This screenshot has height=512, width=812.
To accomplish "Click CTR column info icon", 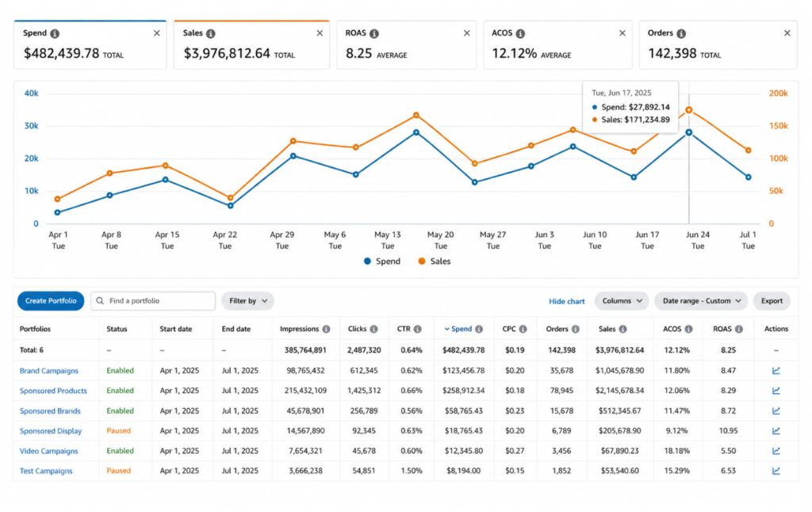I will 417,329.
